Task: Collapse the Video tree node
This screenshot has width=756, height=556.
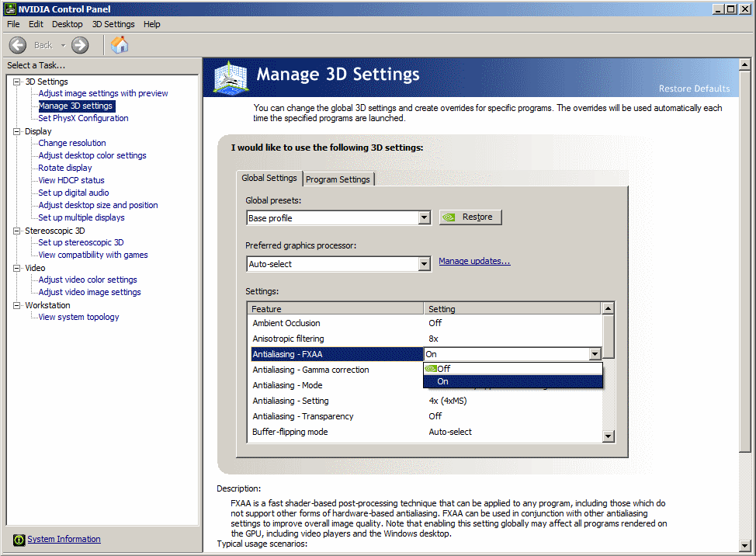Action: 17,268
